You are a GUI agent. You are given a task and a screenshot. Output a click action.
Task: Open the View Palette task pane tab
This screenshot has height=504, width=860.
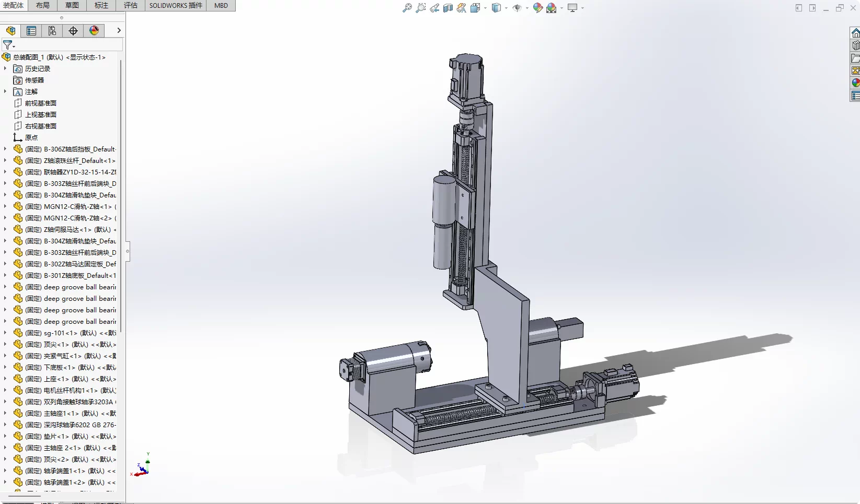tap(855, 71)
